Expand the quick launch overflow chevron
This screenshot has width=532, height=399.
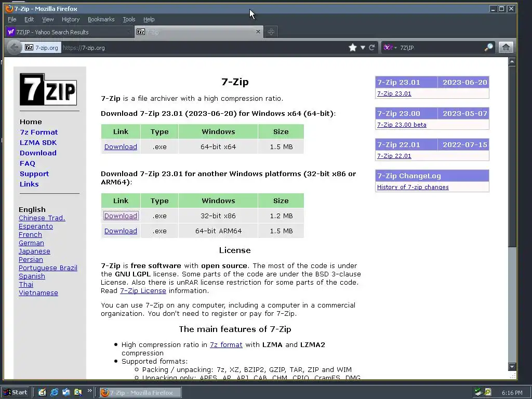(89, 391)
